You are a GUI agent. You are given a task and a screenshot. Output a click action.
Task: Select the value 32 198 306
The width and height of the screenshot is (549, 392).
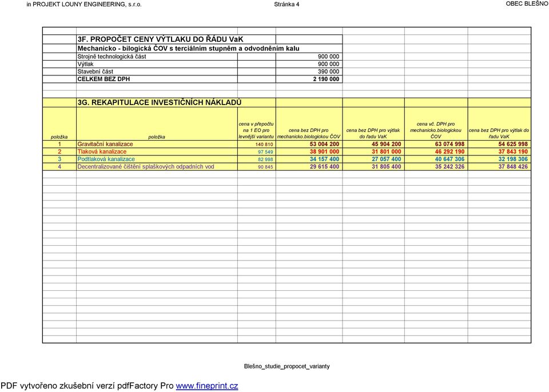point(513,159)
